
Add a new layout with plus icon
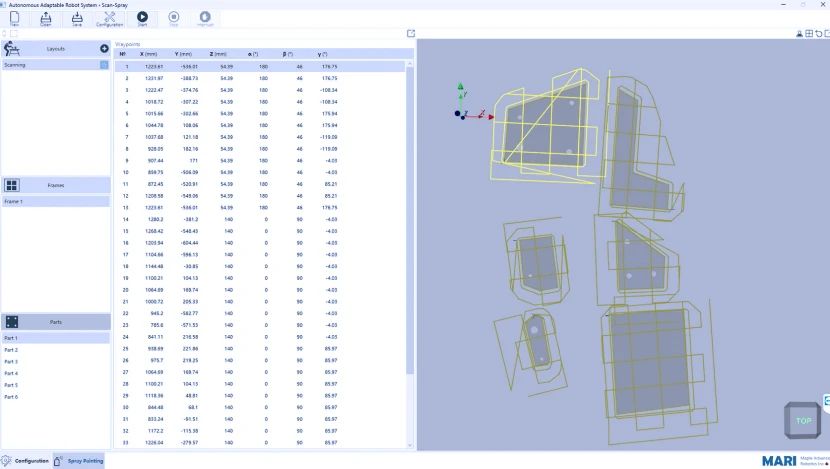[x=104, y=48]
